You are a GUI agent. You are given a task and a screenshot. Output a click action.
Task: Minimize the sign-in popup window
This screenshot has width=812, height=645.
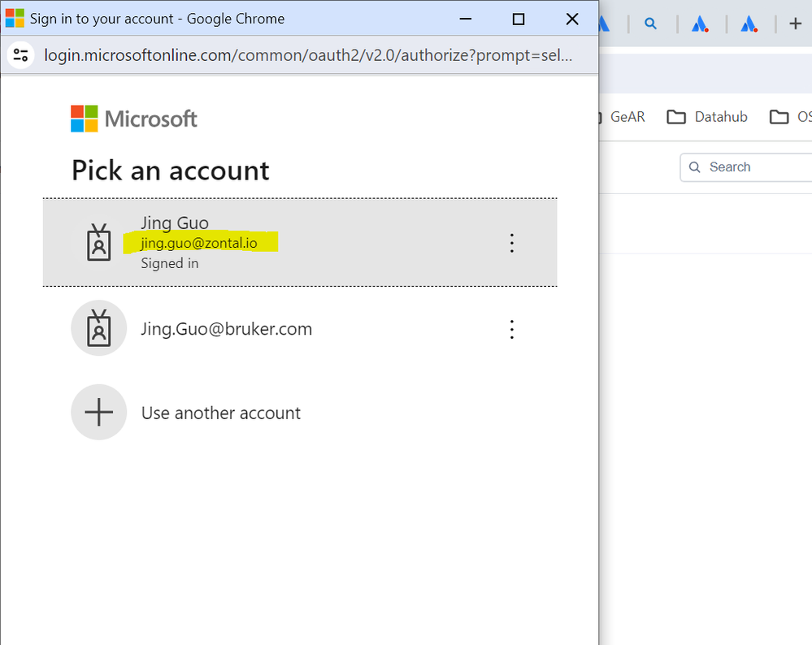click(x=466, y=19)
